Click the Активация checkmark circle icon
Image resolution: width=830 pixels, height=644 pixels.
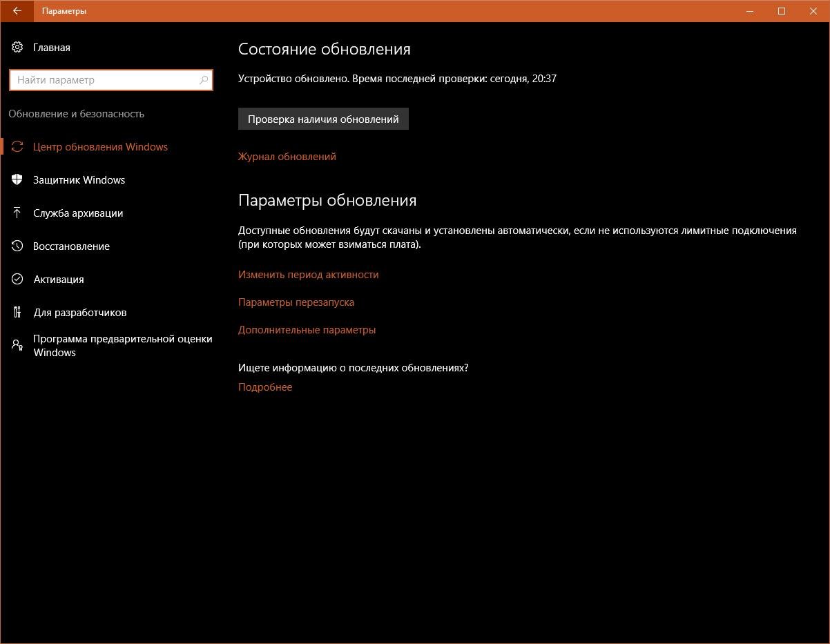tap(17, 280)
